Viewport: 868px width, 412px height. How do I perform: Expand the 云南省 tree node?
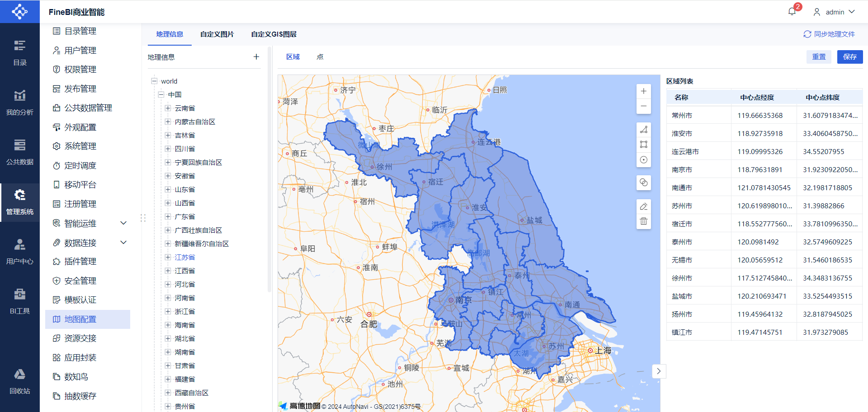click(168, 108)
